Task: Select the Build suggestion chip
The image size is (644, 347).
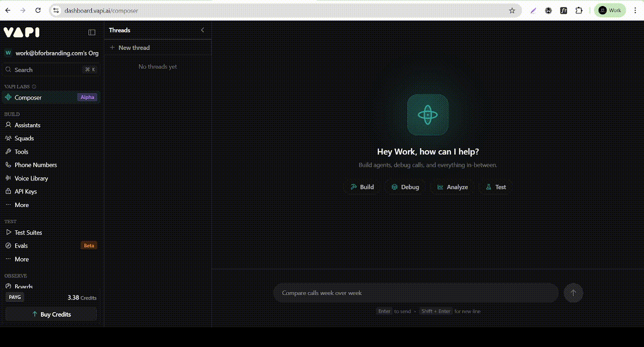Action: 362,187
